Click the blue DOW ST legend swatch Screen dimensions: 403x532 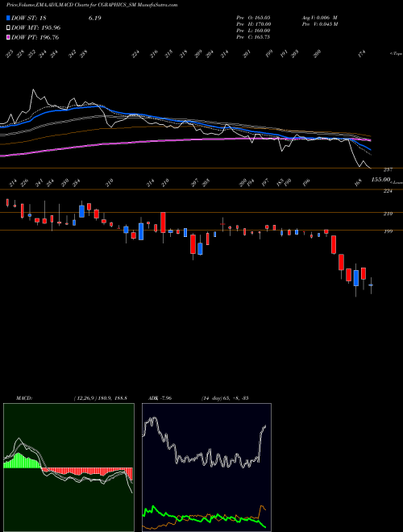point(9,18)
